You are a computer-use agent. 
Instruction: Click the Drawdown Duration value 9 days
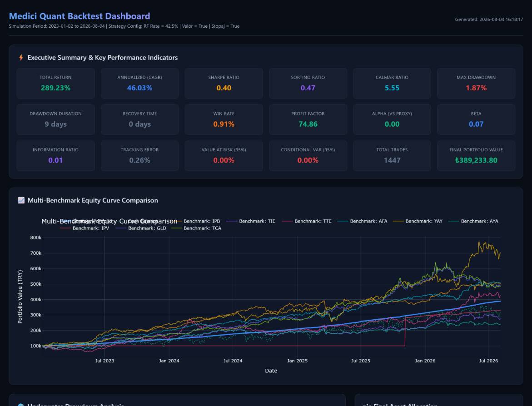55,124
